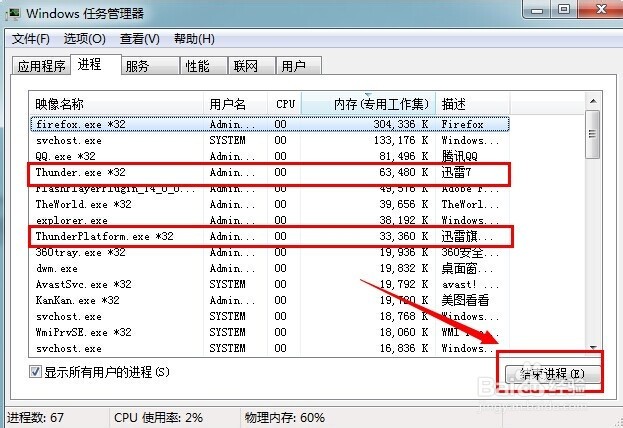This screenshot has height=428, width=623.
Task: Select the TheWorld.exe *32 process
Action: tap(270, 204)
